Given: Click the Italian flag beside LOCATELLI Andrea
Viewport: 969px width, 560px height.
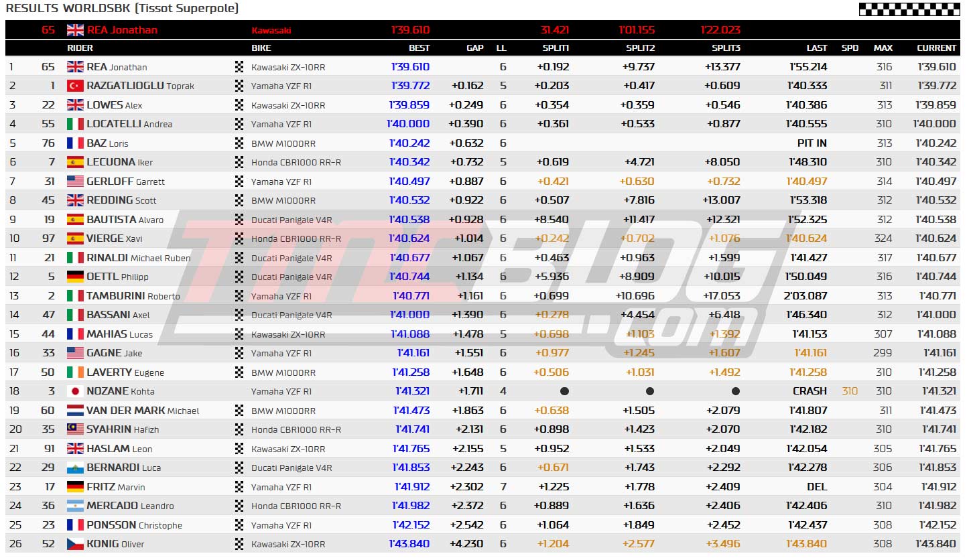Looking at the screenshot, I should (75, 124).
